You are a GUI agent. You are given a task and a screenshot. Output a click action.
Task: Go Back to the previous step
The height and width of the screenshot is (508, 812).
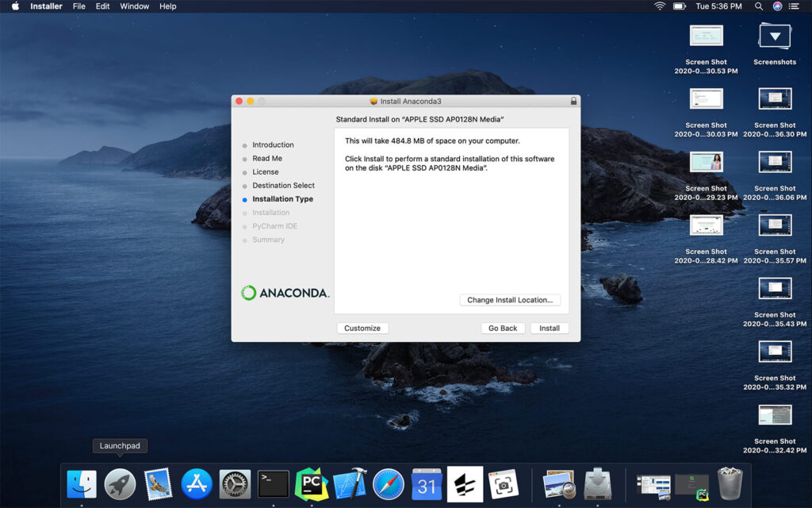pos(503,328)
